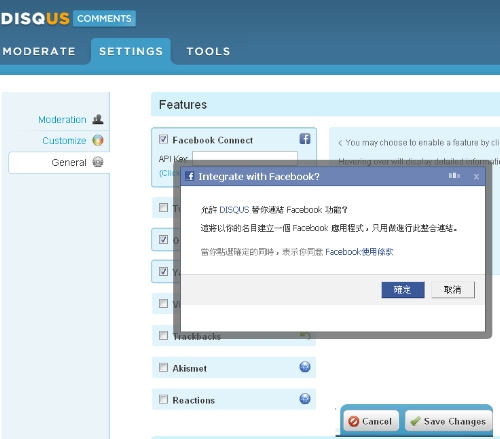Screen dimensions: 500x439
Task: Click the Facebook icon in dialog title
Action: pos(190,176)
